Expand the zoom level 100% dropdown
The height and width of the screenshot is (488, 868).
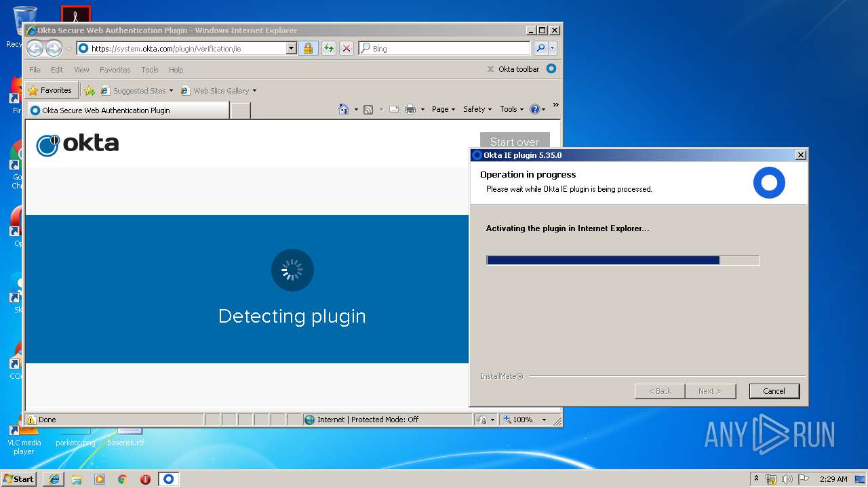[x=544, y=420]
